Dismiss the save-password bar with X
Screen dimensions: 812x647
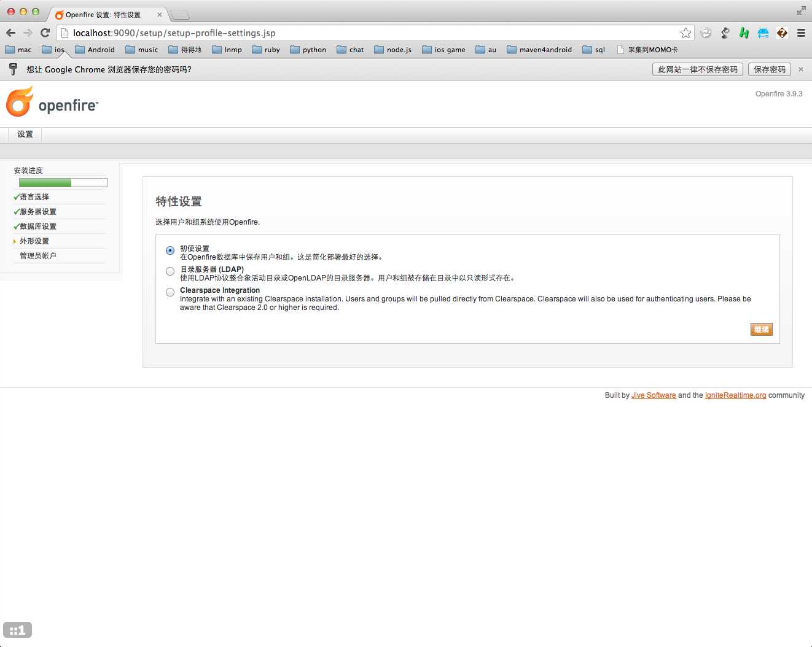coord(801,69)
